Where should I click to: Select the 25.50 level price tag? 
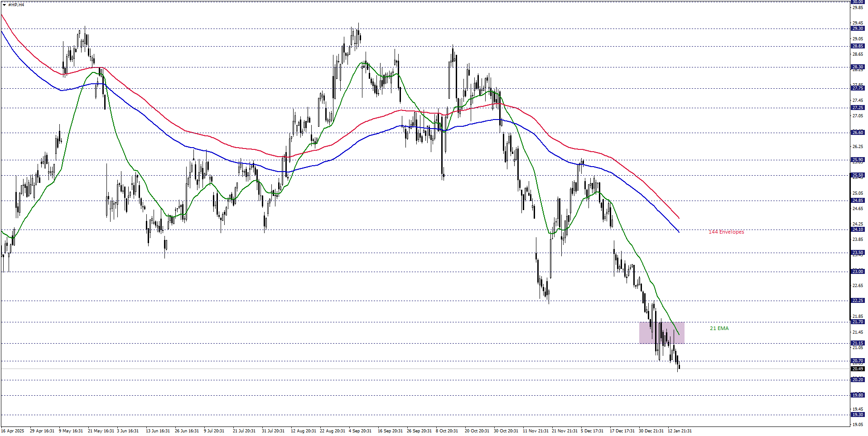[x=857, y=175]
